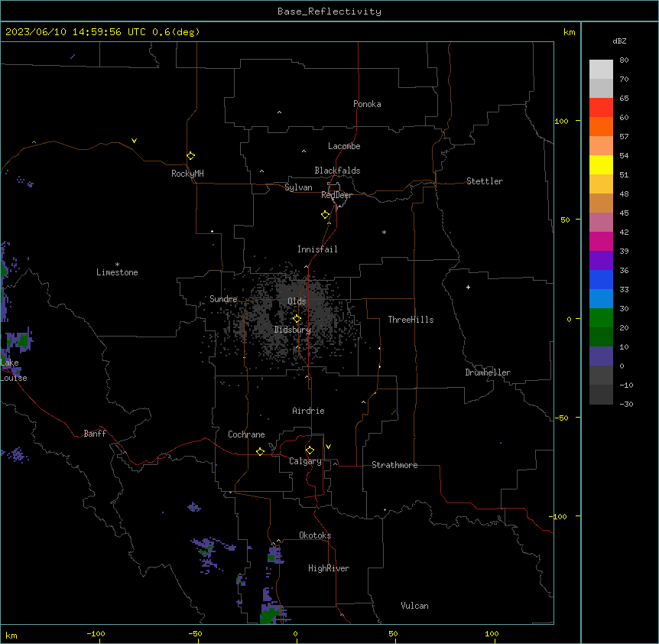Click the RockyMH label
Image resolution: width=659 pixels, height=644 pixels.
click(x=187, y=174)
